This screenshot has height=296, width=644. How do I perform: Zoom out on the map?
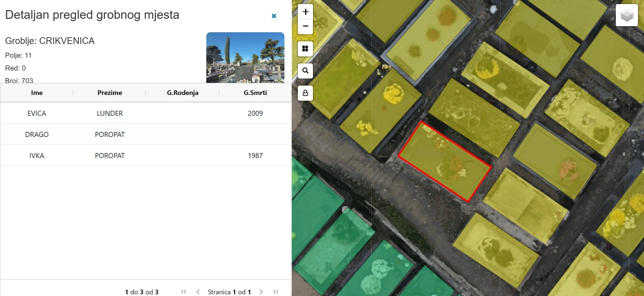coord(305,27)
